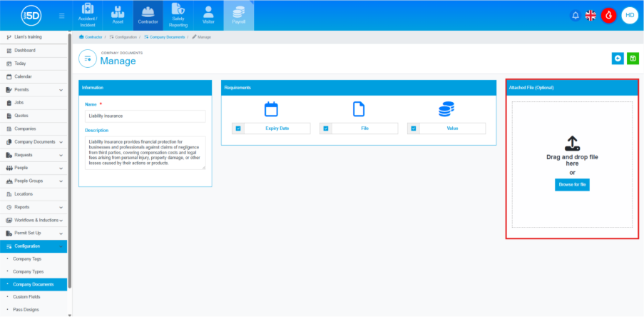Image resolution: width=644 pixels, height=317 pixels.
Task: Toggle the Value requirement checkbox
Action: click(x=414, y=129)
